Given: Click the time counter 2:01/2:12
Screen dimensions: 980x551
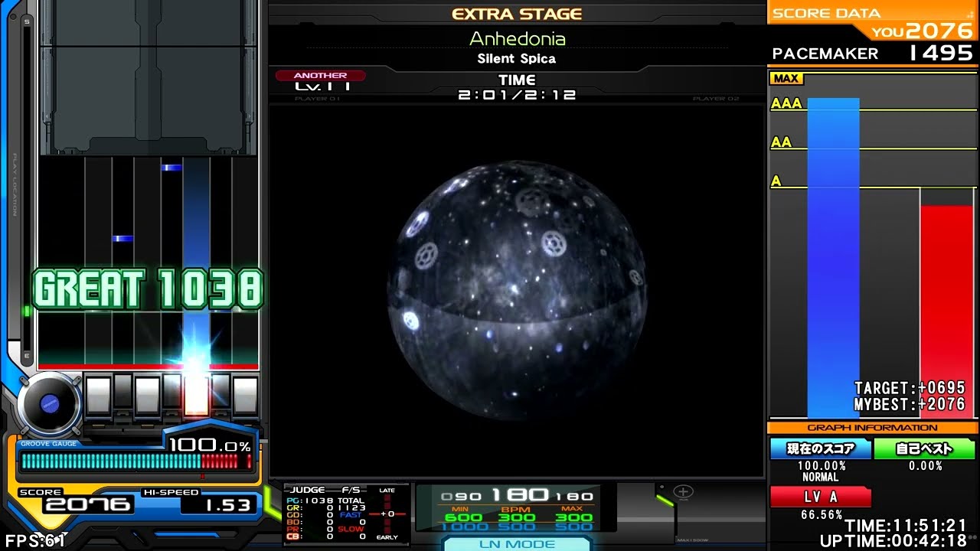Looking at the screenshot, I should point(517,95).
